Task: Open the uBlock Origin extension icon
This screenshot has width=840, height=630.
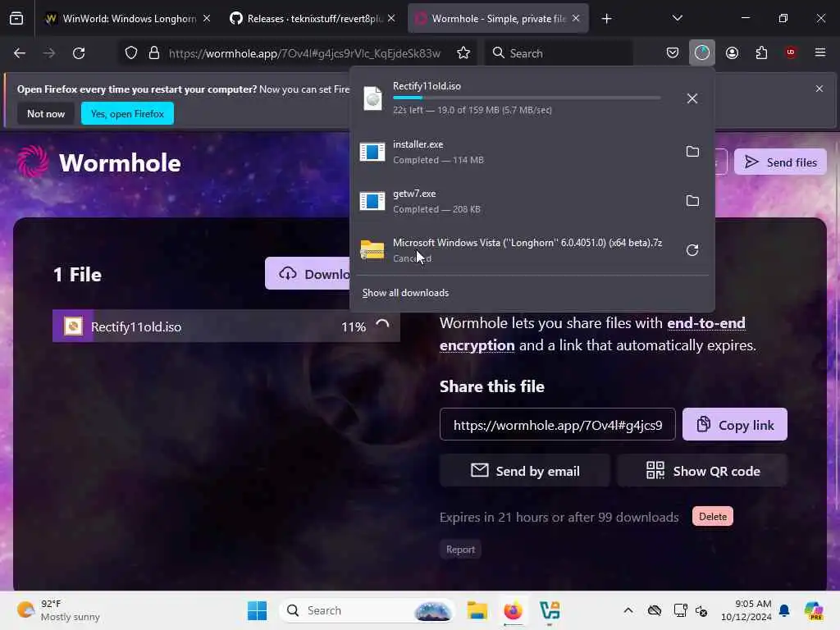Action: pos(791,53)
